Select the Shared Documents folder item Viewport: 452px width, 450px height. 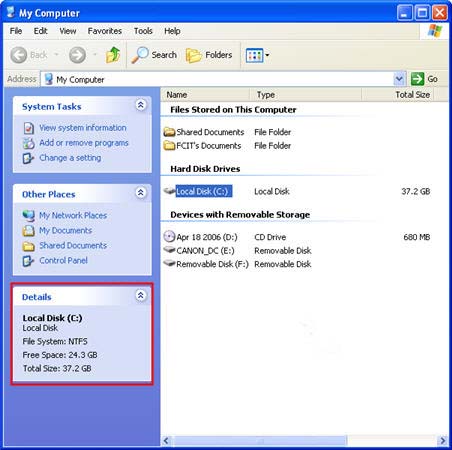tap(204, 132)
